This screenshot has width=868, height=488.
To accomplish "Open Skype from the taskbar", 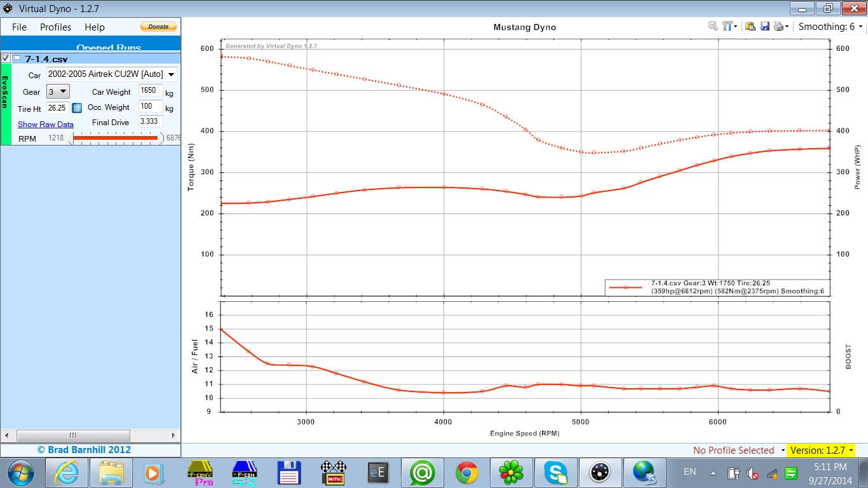I will pyautogui.click(x=555, y=473).
